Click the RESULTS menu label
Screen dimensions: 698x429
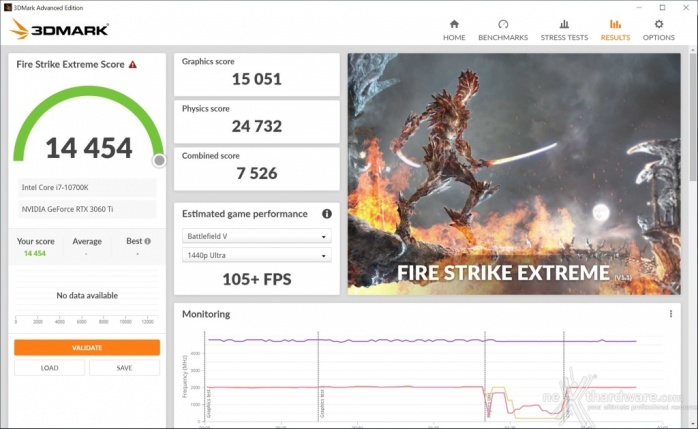[615, 38]
